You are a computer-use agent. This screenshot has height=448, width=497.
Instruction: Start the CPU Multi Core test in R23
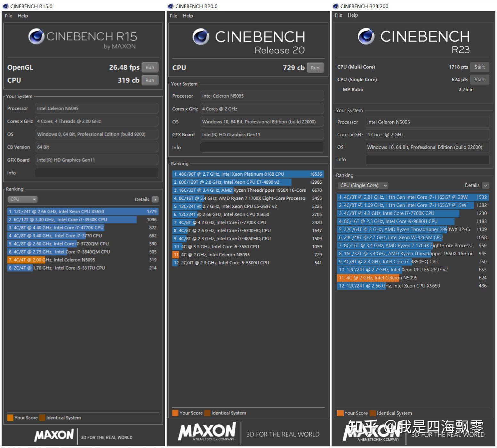click(x=480, y=67)
